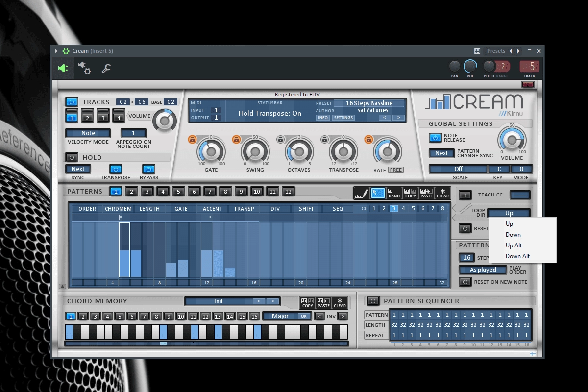Open the plugin window grid options icon
Screen dimensions: 588x392
[477, 51]
